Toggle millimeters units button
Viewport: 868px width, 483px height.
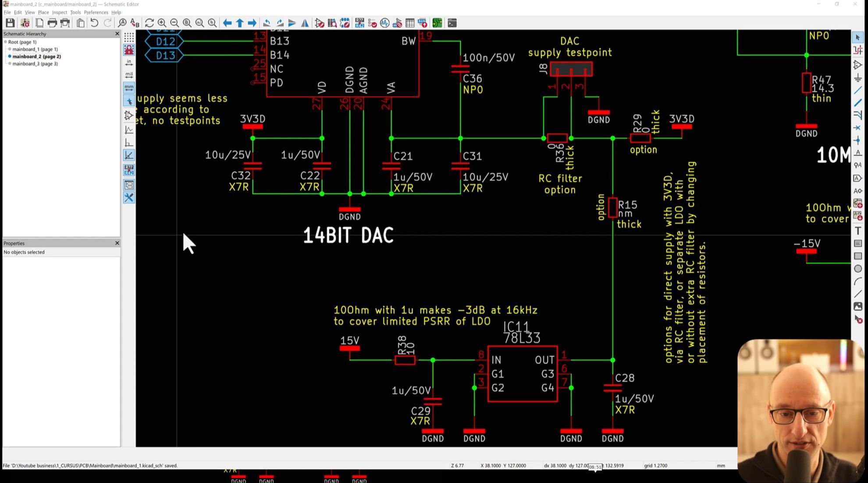129,88
